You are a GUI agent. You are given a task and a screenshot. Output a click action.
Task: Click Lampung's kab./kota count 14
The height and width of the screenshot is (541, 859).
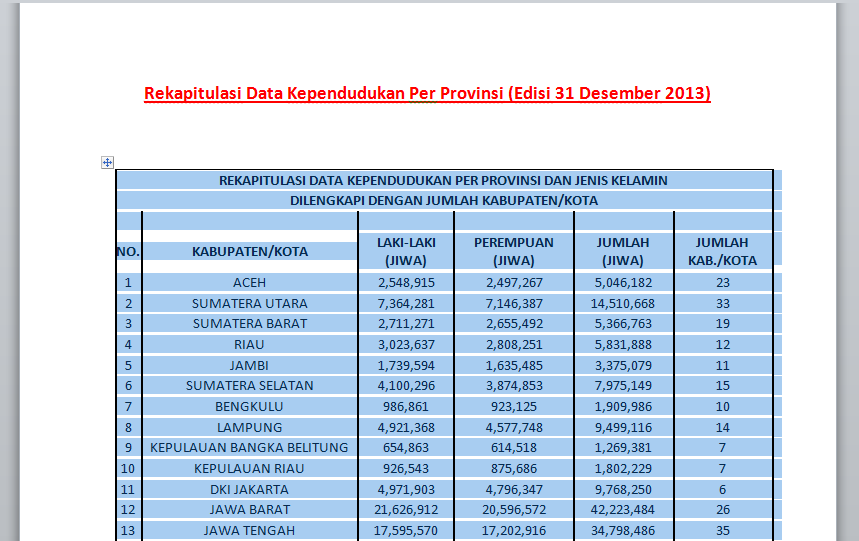723,427
